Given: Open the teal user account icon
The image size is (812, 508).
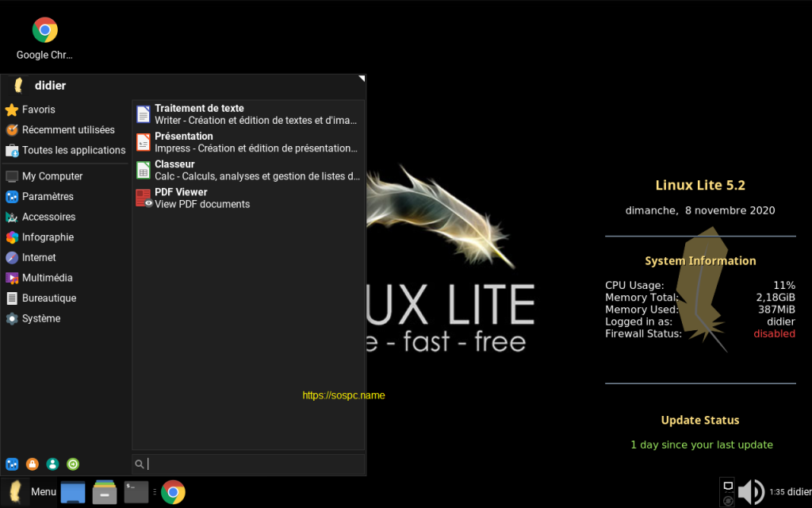Looking at the screenshot, I should coord(52,464).
